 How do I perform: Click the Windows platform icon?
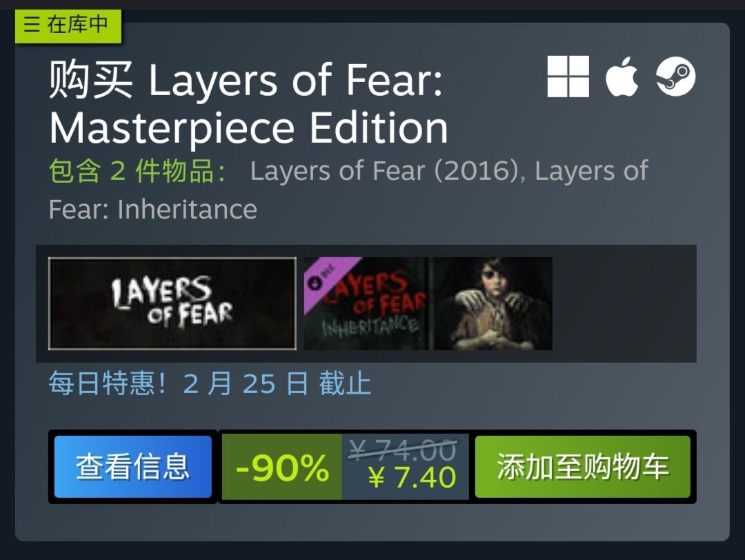click(568, 77)
